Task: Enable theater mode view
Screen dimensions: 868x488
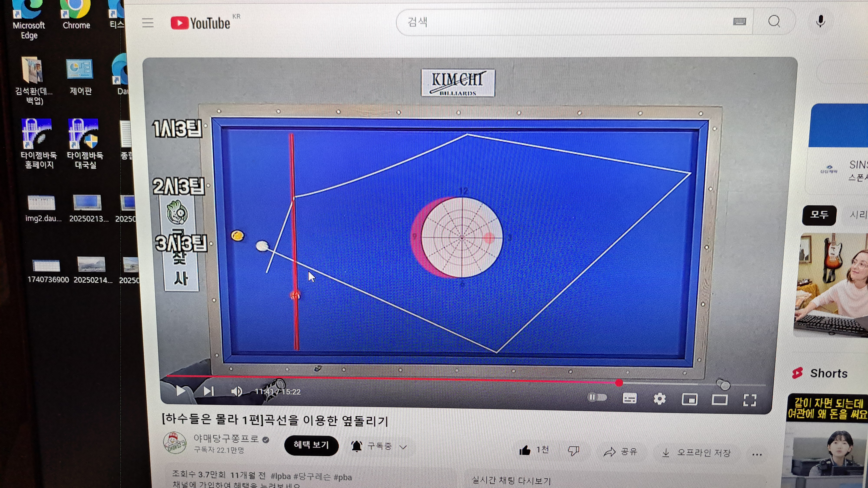Action: (719, 400)
